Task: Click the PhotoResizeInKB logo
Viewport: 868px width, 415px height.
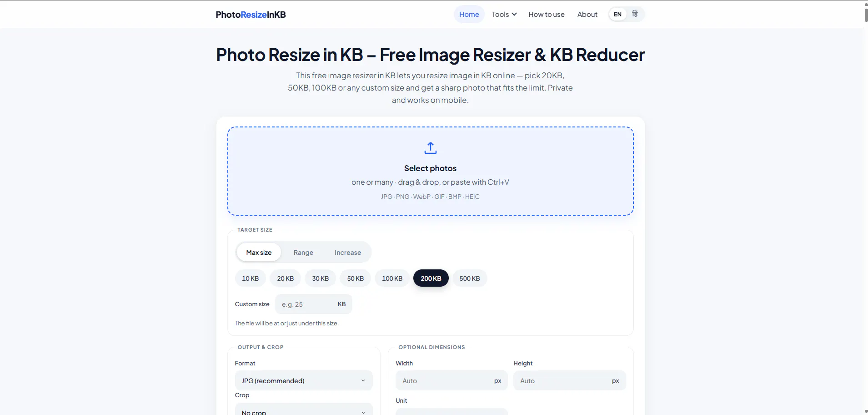Action: click(251, 15)
